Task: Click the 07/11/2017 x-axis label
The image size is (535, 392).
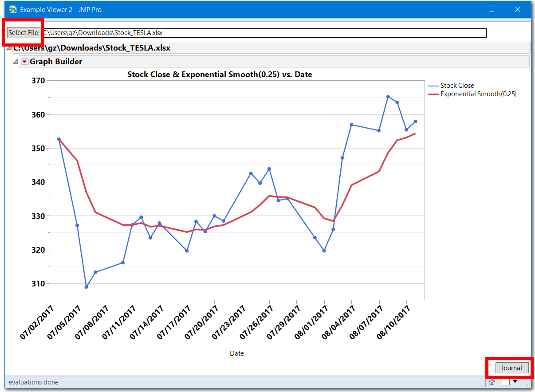Action: [119, 323]
